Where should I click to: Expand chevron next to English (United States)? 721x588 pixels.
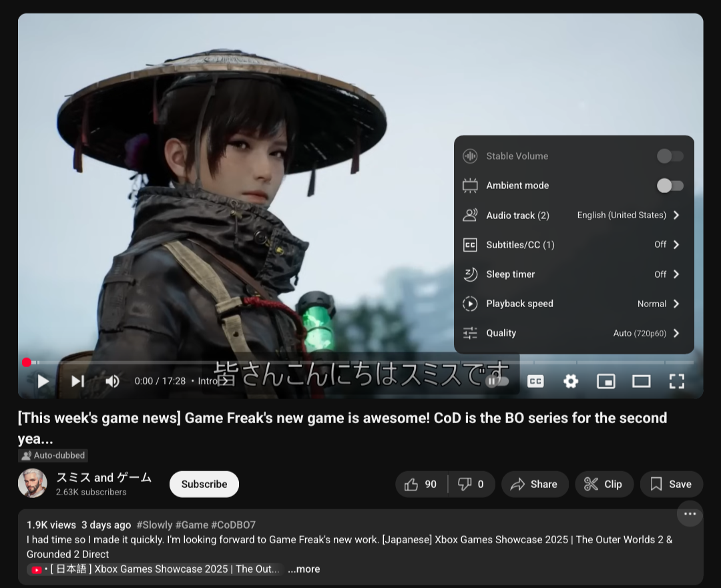click(x=676, y=215)
